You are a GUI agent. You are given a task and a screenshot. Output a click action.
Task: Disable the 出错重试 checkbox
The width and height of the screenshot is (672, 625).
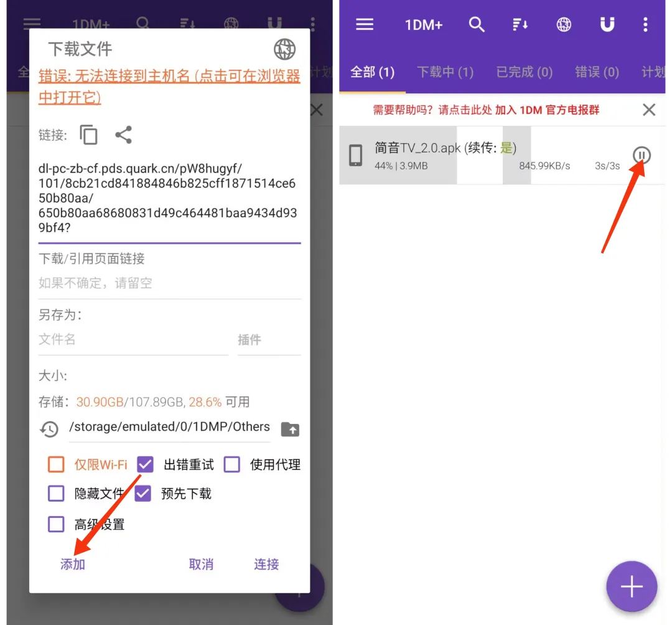click(x=145, y=464)
